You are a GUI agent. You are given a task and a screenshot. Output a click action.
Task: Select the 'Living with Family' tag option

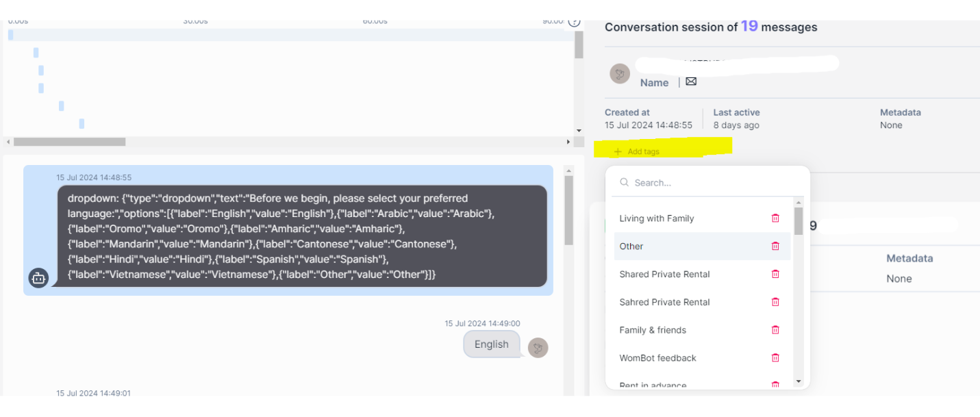click(x=656, y=218)
